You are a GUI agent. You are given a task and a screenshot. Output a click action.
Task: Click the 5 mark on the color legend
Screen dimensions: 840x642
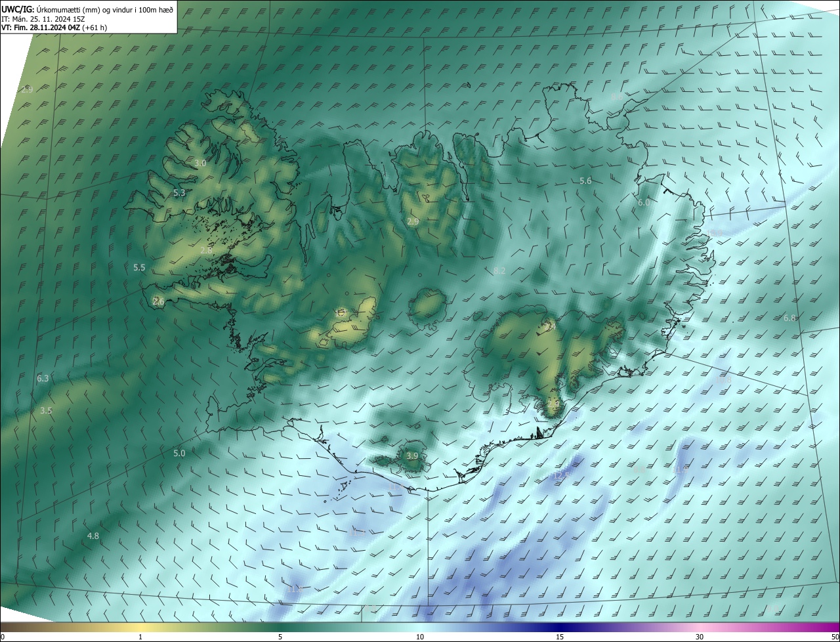(x=280, y=637)
